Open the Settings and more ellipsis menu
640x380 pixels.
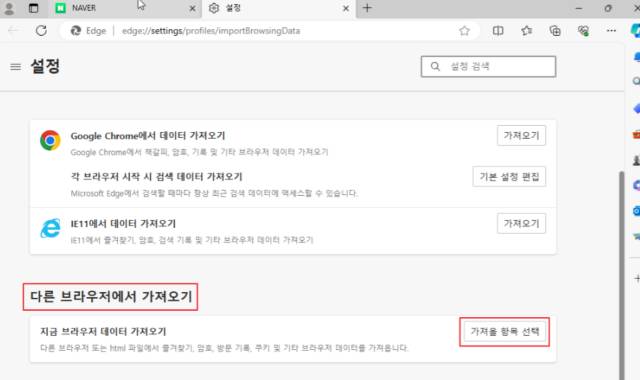[611, 31]
